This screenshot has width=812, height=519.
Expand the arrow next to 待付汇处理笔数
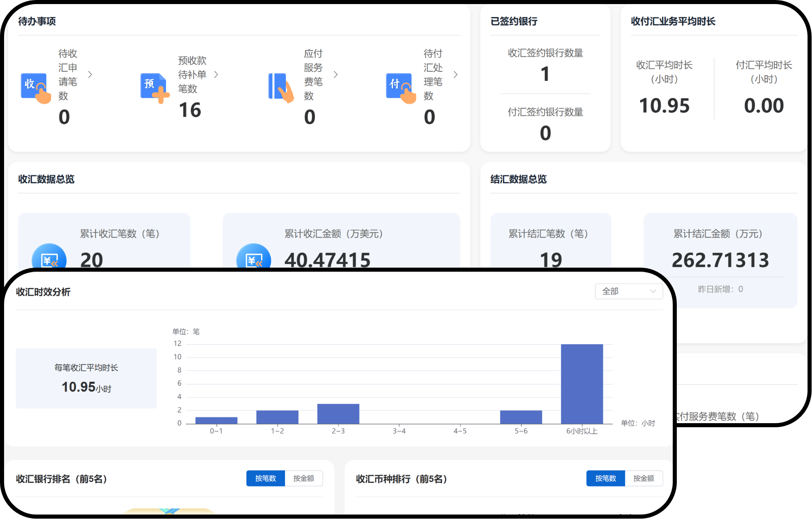[x=456, y=75]
